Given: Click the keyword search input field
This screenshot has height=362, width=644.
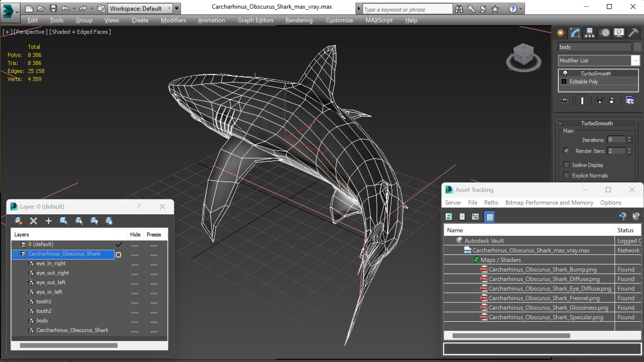Looking at the screenshot, I should 407,9.
